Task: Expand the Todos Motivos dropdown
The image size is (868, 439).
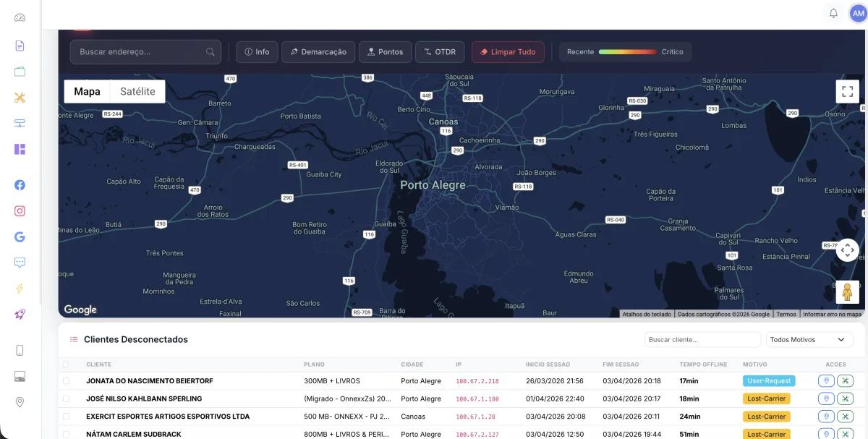Action: point(809,339)
